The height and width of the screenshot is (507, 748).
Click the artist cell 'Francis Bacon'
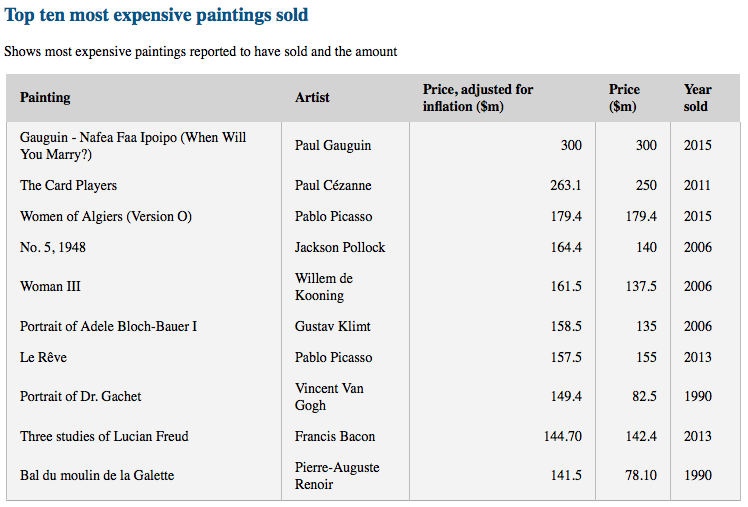(x=335, y=436)
